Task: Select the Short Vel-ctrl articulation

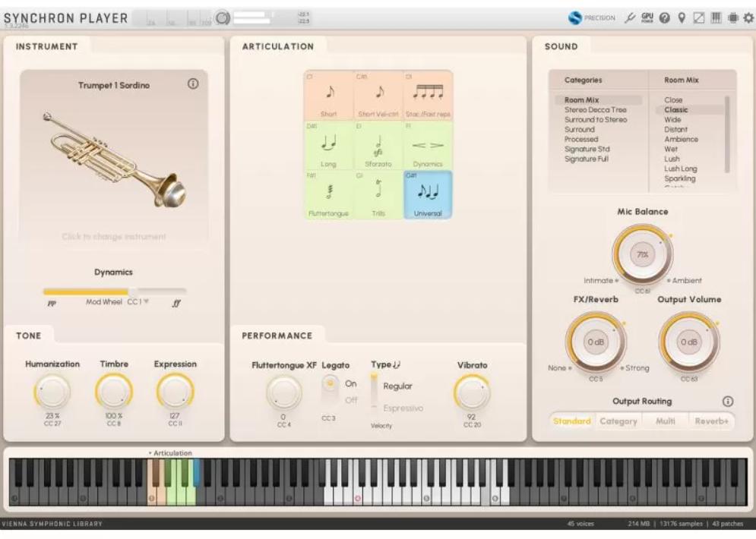Action: tap(378, 96)
